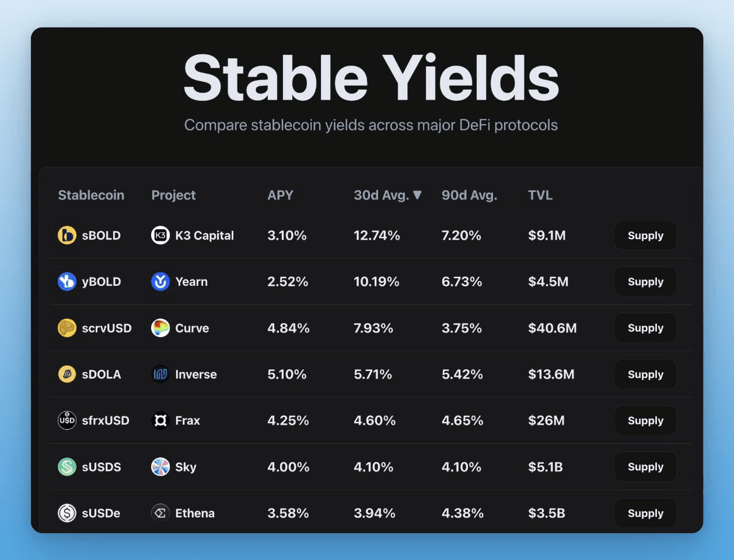Click the scrvUSD coin icon
This screenshot has width=734, height=560.
67,328
